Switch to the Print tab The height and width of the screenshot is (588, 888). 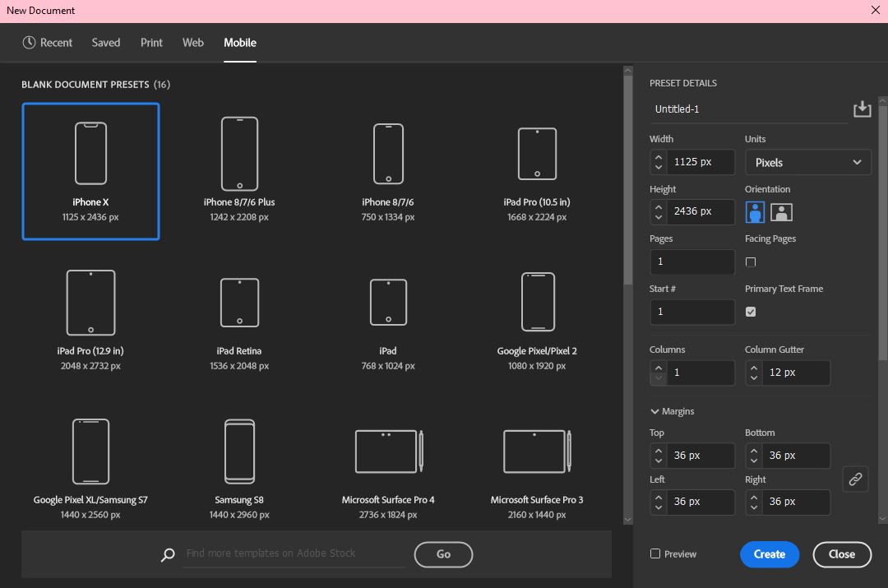[x=151, y=43]
